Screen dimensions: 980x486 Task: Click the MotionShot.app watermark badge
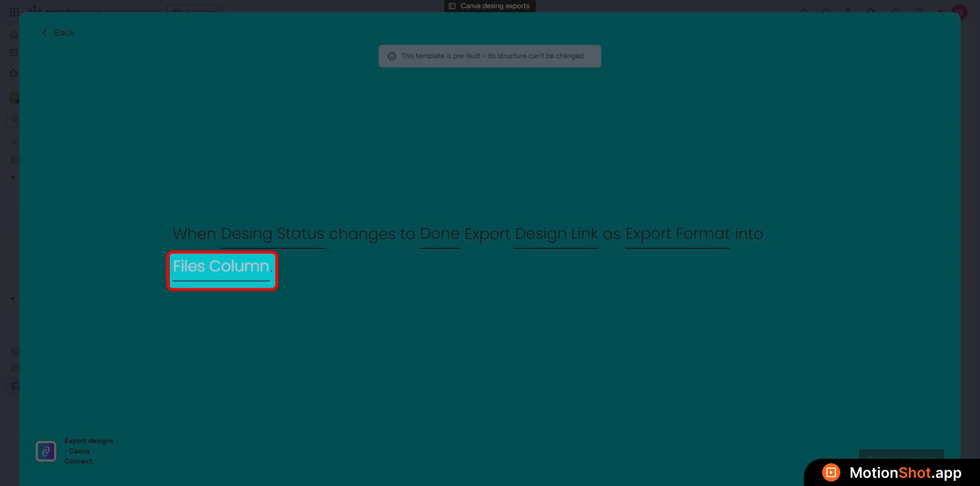[x=892, y=472]
